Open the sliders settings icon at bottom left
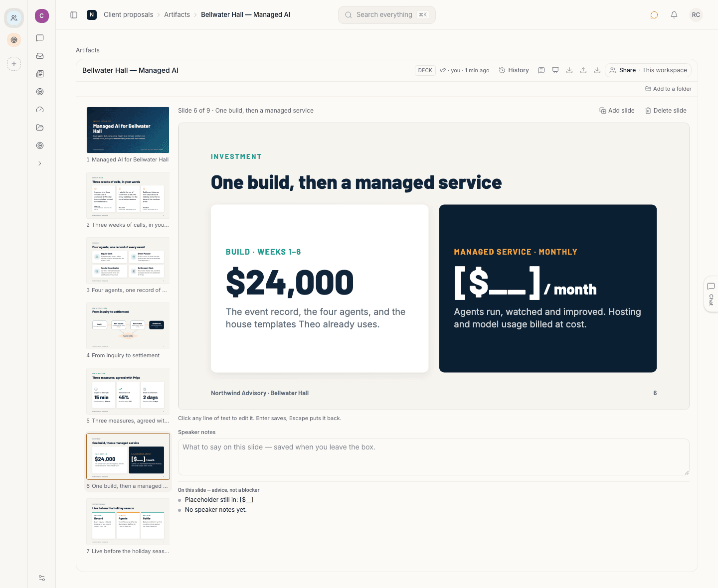Screen dimensions: 718x588 coord(42,578)
